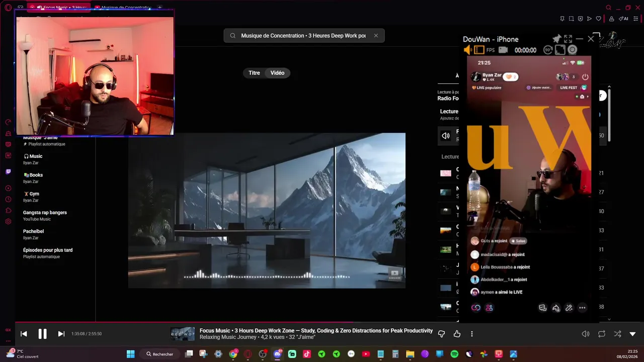644x362 pixels.
Task: Toggle shuffle in the player bar
Action: point(617,334)
